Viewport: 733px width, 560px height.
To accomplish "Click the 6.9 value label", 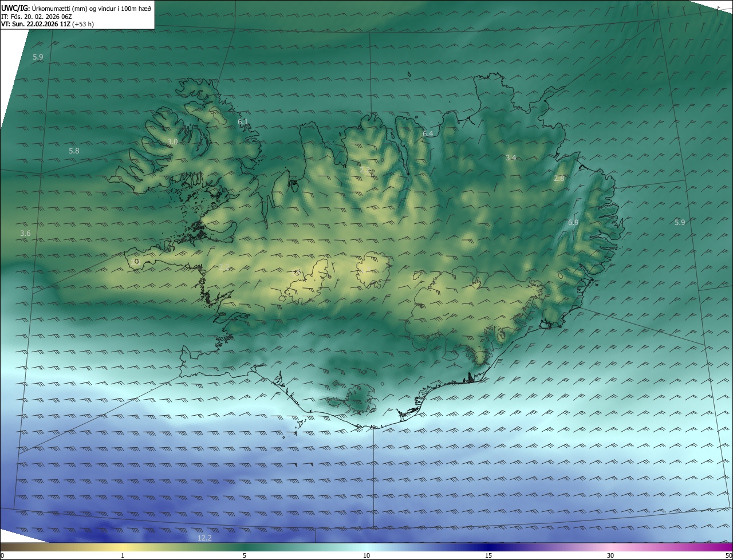I will (x=573, y=223).
